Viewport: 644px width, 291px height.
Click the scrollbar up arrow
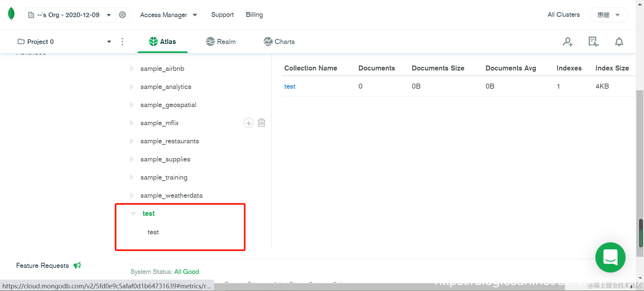click(x=640, y=4)
